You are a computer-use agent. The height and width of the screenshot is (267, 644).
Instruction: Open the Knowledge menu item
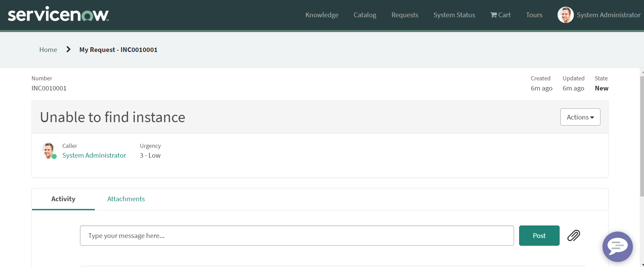coord(322,15)
